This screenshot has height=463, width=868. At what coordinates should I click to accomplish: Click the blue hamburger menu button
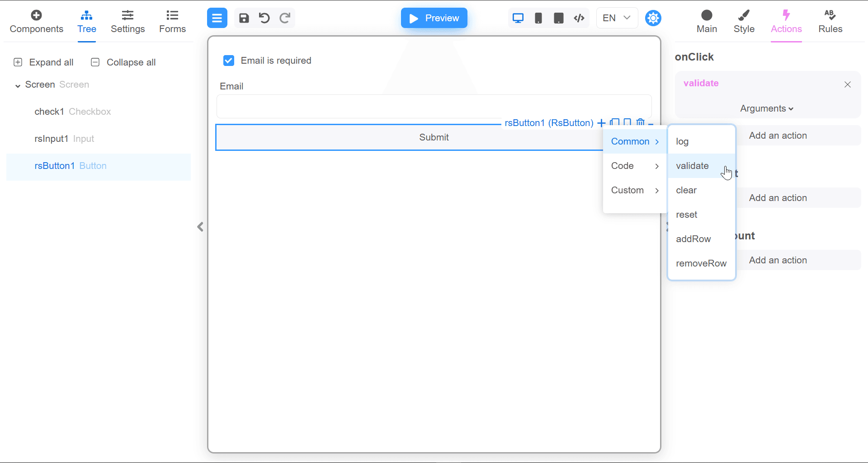coord(217,18)
